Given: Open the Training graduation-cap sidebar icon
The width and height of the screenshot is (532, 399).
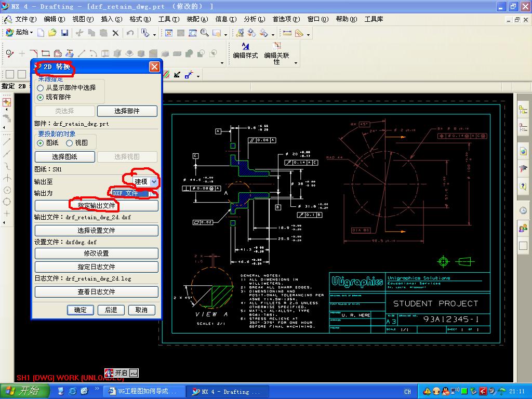Looking at the screenshot, I should pyautogui.click(x=523, y=169).
